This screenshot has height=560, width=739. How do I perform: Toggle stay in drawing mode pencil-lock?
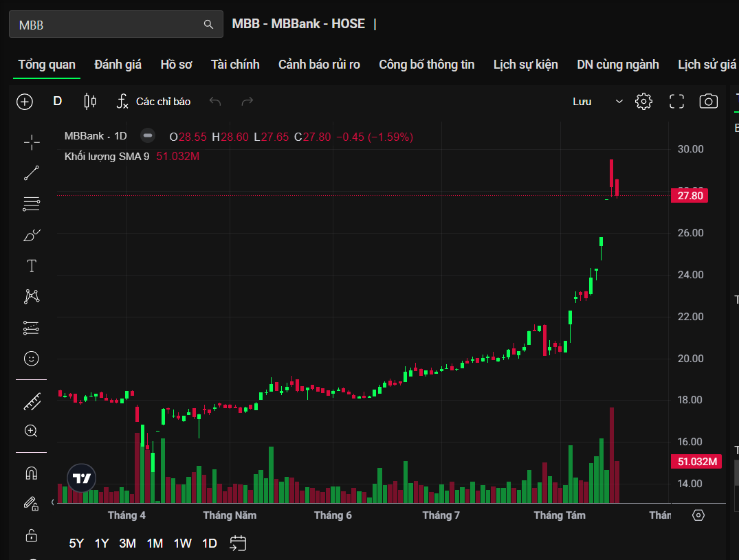31,504
